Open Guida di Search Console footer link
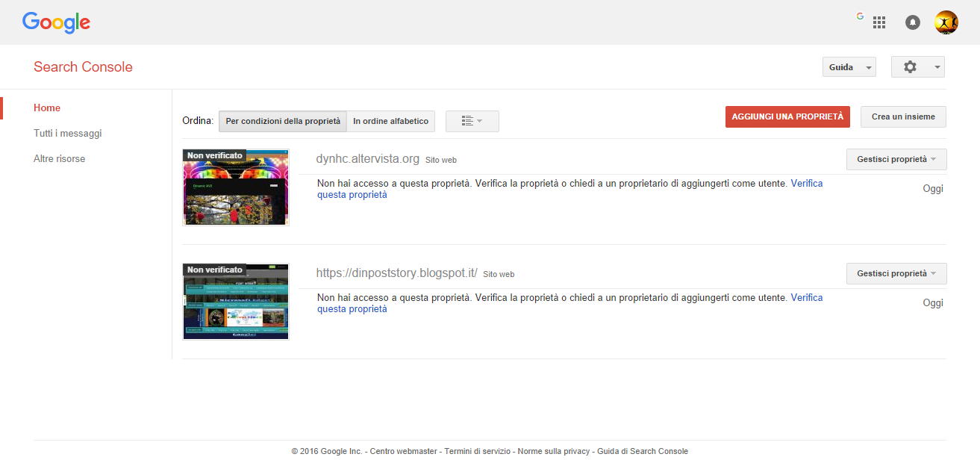The height and width of the screenshot is (460, 980). 643,451
